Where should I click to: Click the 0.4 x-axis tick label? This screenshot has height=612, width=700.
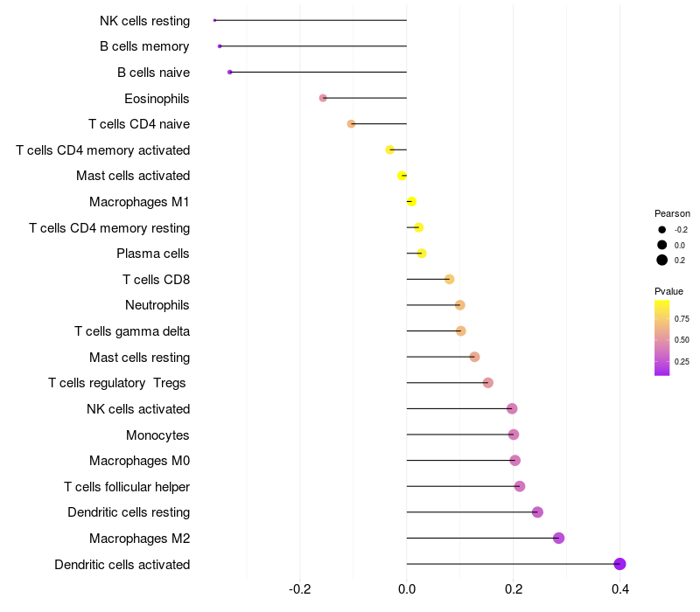coord(620,590)
